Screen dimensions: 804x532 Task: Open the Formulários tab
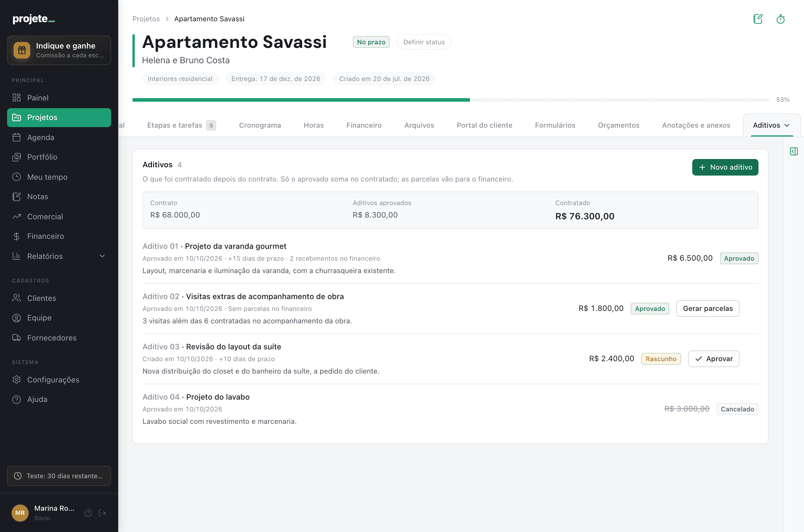555,125
